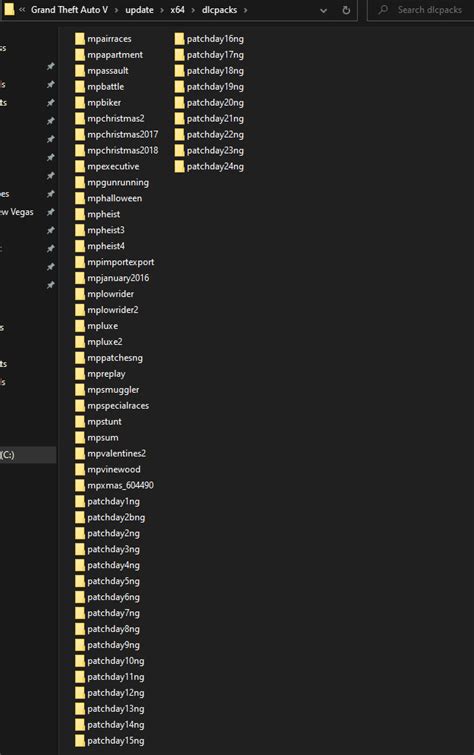Expand chevron after Grand Theft Auto V

(117, 10)
